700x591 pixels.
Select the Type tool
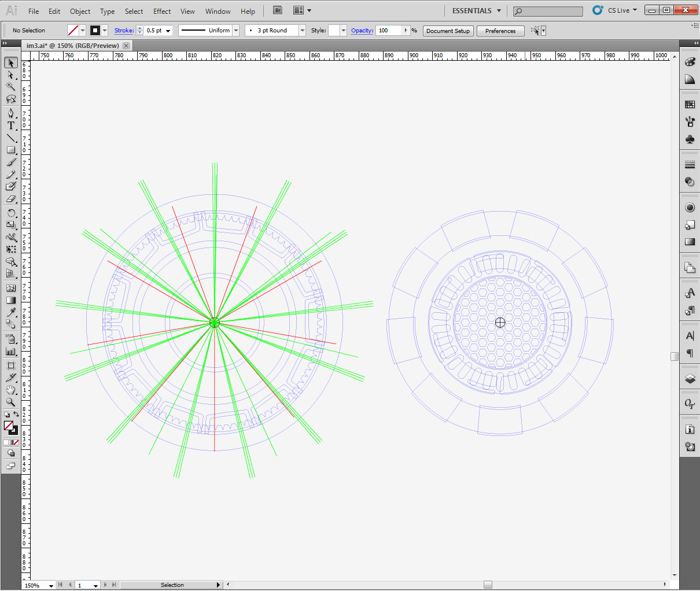11,125
